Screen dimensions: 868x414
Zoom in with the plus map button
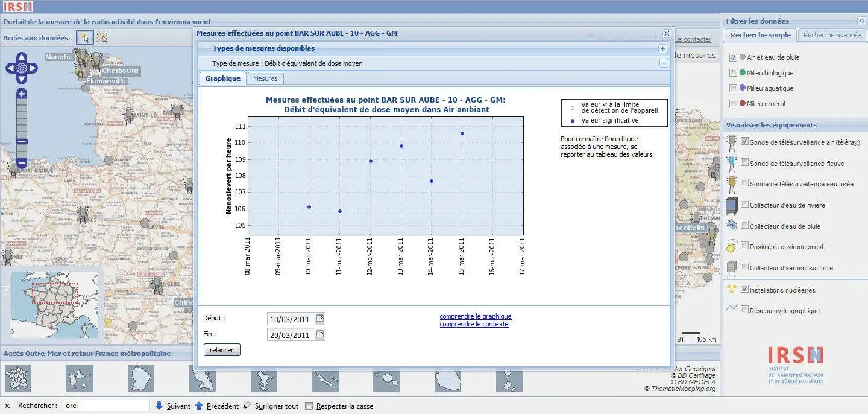[22, 93]
